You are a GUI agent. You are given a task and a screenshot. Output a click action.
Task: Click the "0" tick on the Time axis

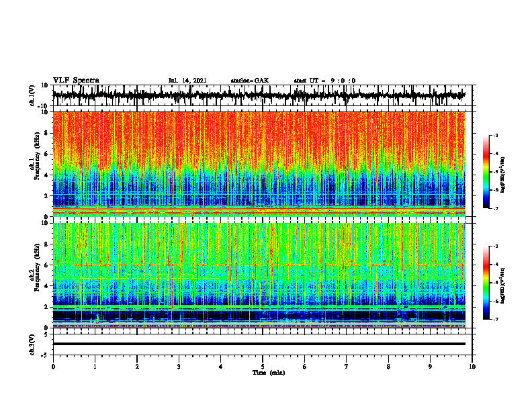click(53, 367)
